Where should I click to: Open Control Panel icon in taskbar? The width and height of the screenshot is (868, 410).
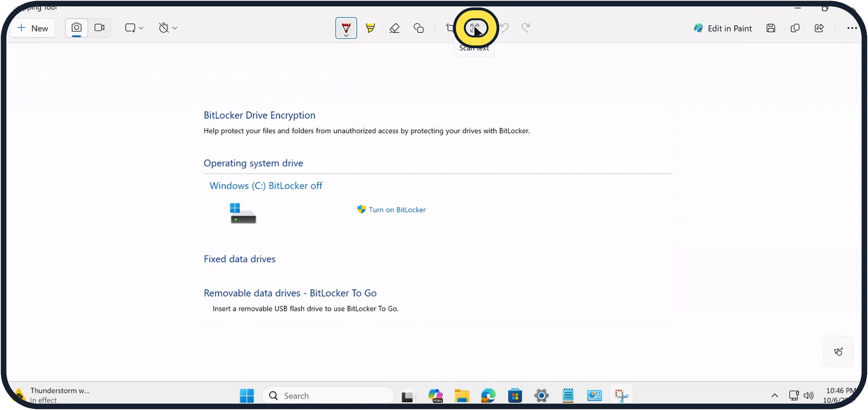pyautogui.click(x=595, y=396)
